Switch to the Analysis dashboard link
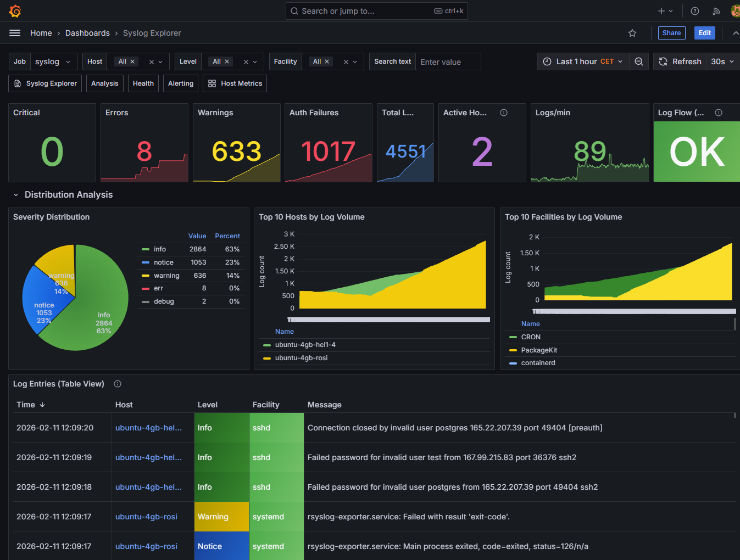 click(104, 83)
